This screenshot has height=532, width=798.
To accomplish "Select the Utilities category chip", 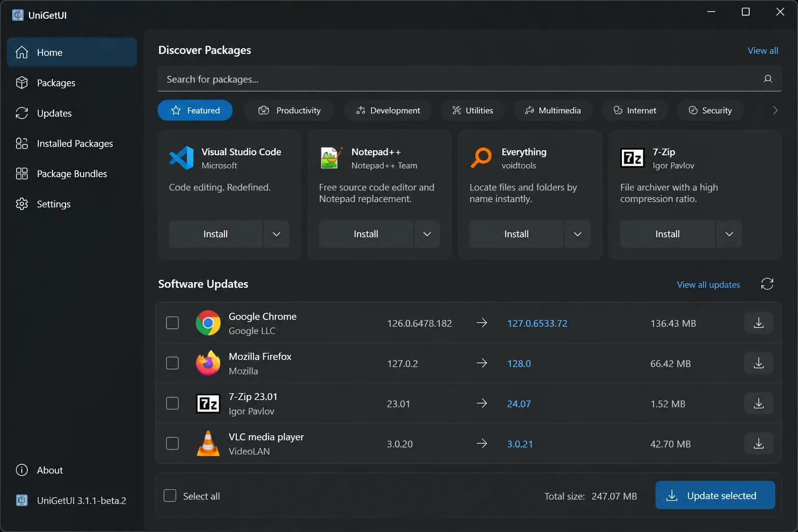I will point(472,110).
